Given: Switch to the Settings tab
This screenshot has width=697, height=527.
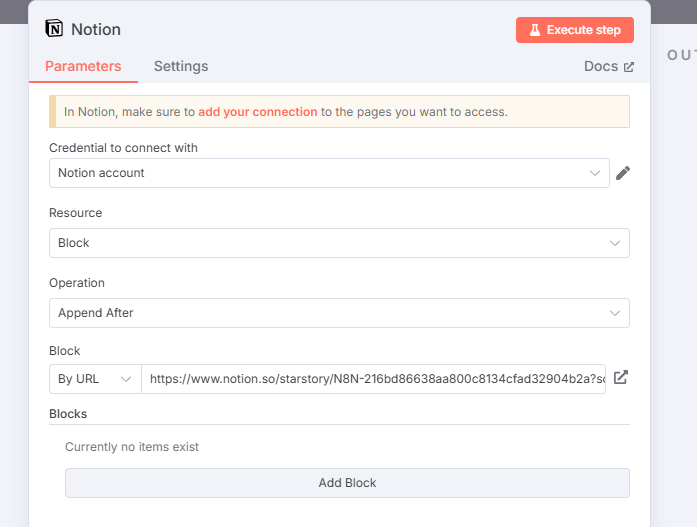Looking at the screenshot, I should click(x=181, y=66).
